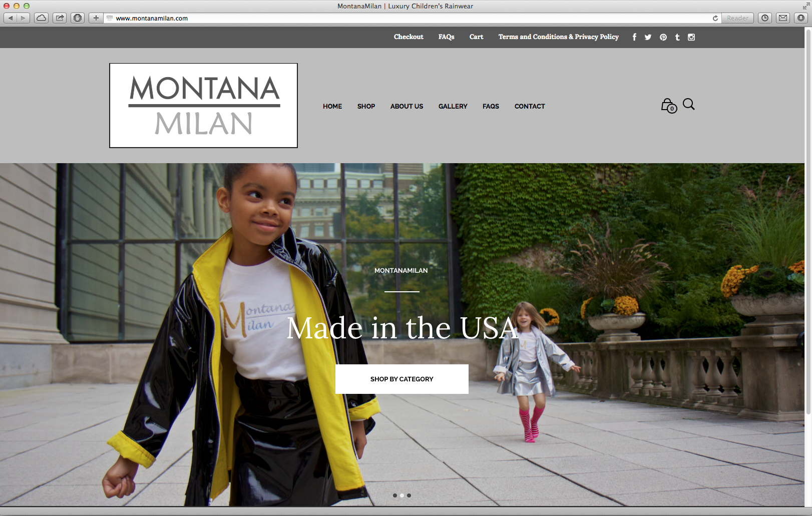Open the Facebook social icon
Screen dimensions: 812x516
point(634,37)
